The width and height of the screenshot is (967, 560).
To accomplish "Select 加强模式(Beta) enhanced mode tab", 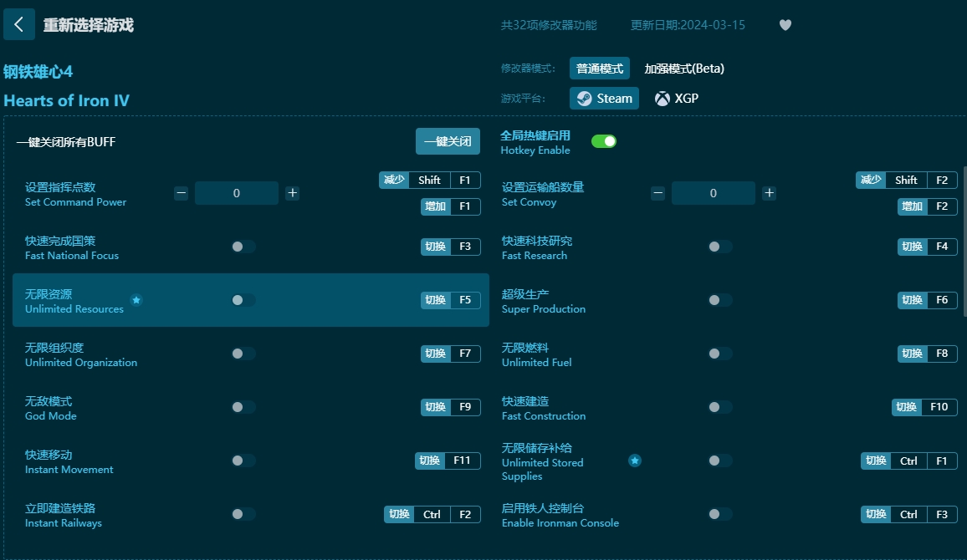I will point(684,69).
